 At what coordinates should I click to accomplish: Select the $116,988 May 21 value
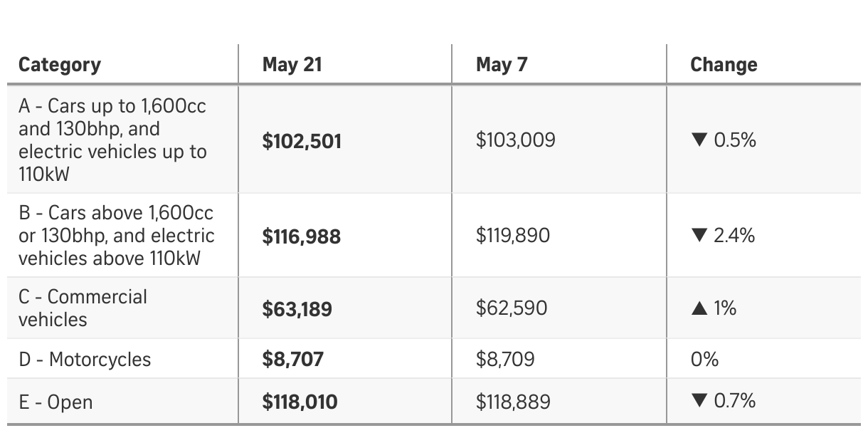tap(302, 236)
